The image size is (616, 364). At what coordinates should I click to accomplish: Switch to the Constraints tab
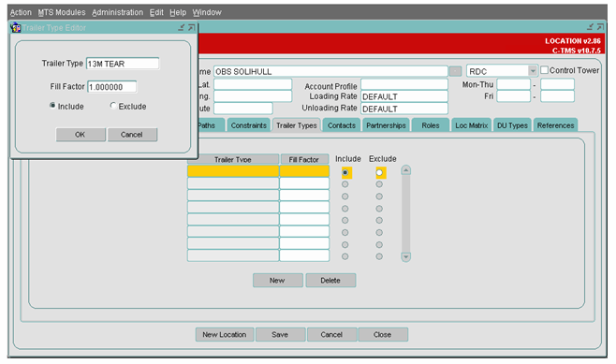[x=249, y=125]
